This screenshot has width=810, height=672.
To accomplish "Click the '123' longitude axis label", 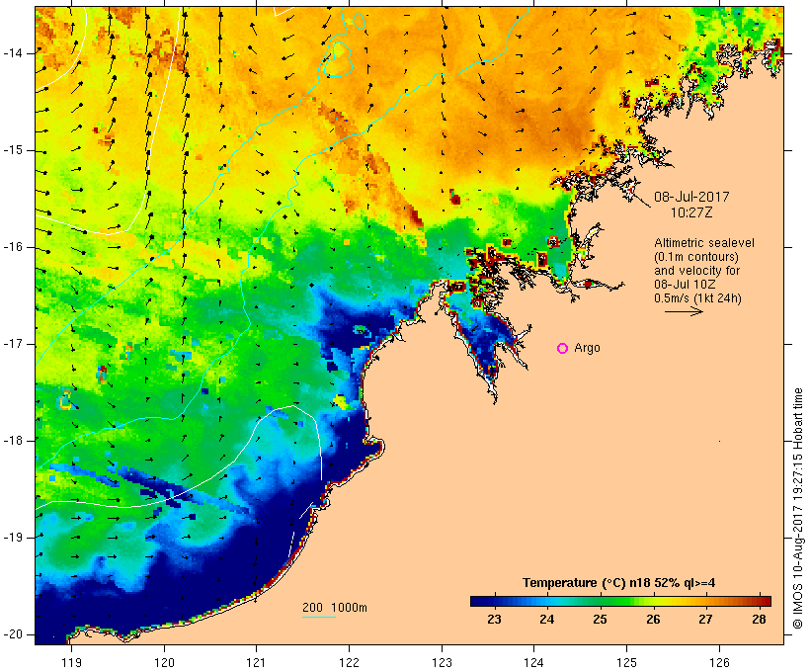I will tap(442, 662).
